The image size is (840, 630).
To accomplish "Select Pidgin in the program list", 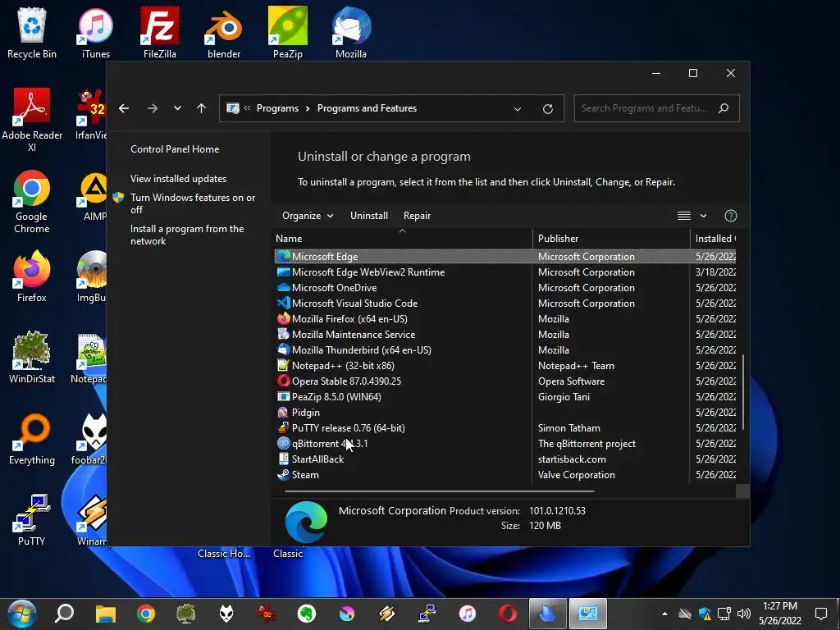I will [x=505, y=413].
